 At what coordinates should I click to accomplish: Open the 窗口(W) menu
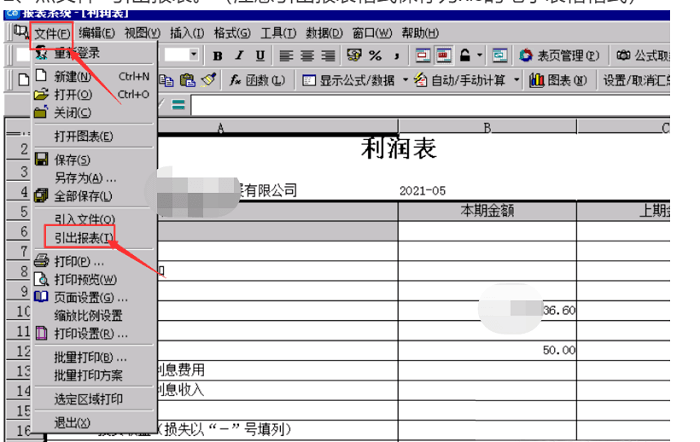tap(372, 33)
